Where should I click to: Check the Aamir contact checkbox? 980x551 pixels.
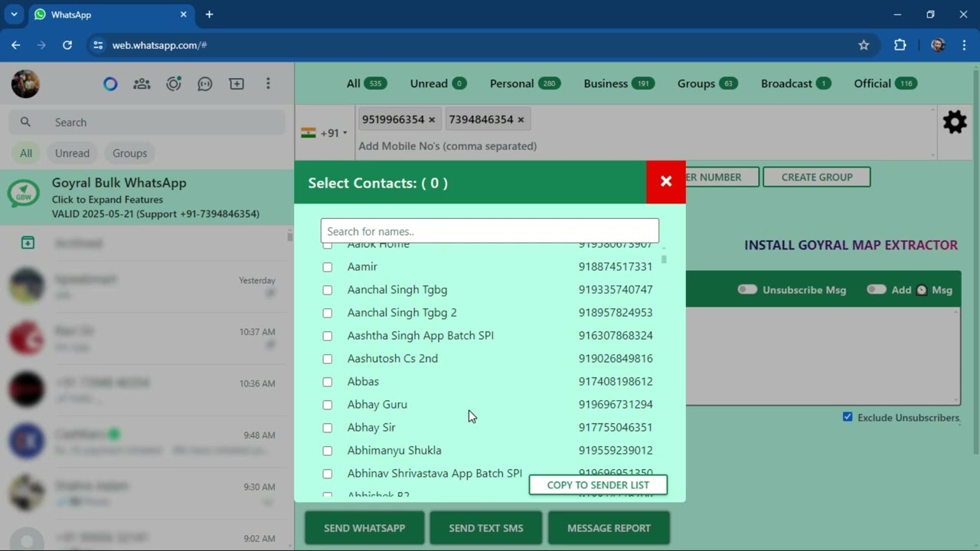(328, 267)
